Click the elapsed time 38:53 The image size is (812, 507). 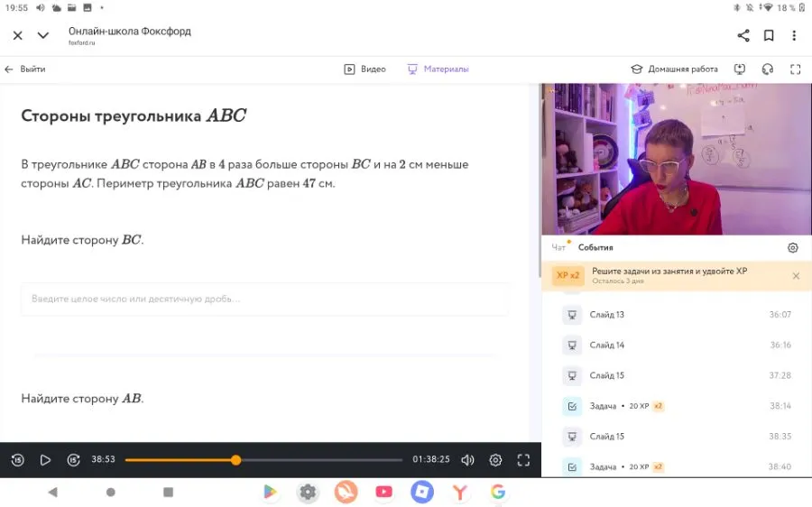click(x=103, y=459)
